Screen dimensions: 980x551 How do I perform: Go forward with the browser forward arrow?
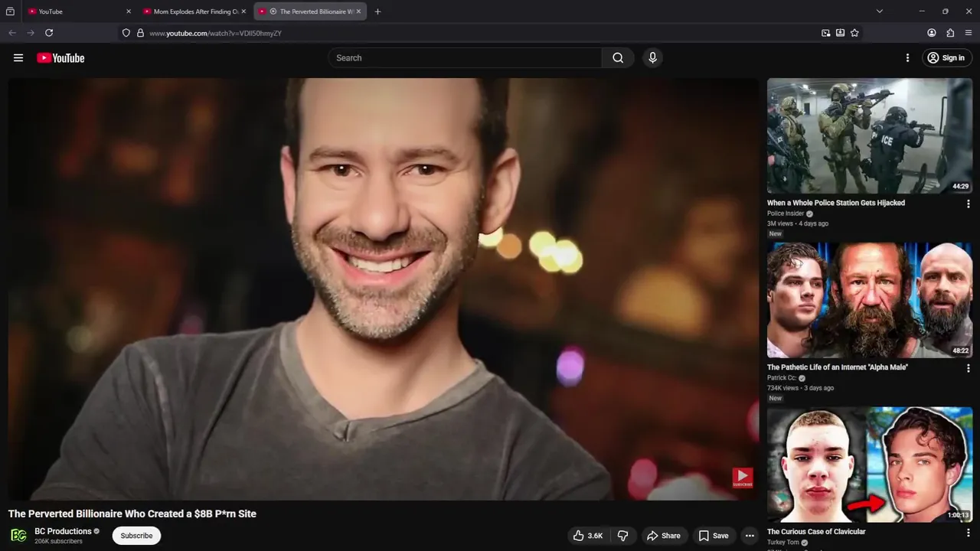[31, 33]
